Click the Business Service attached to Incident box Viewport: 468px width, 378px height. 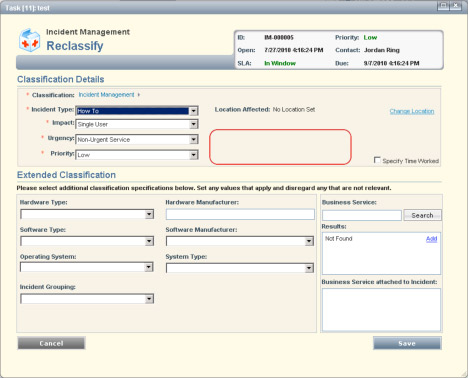point(381,310)
